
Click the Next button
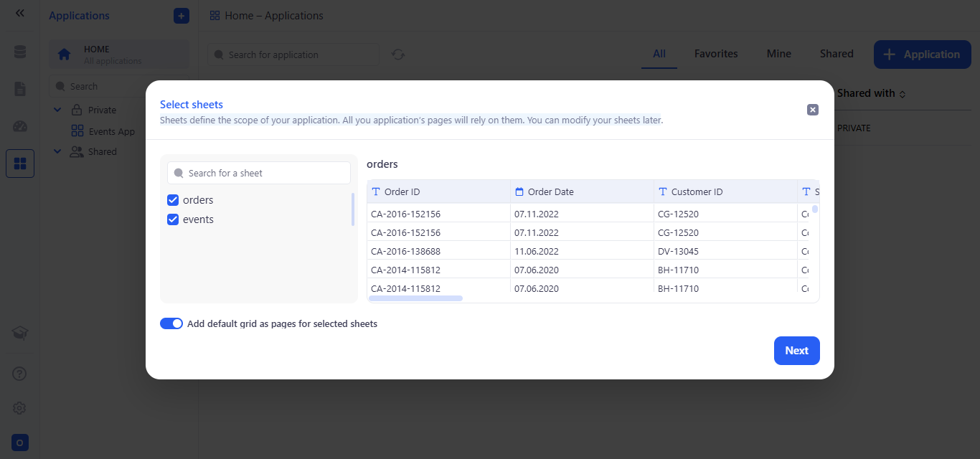pyautogui.click(x=796, y=351)
